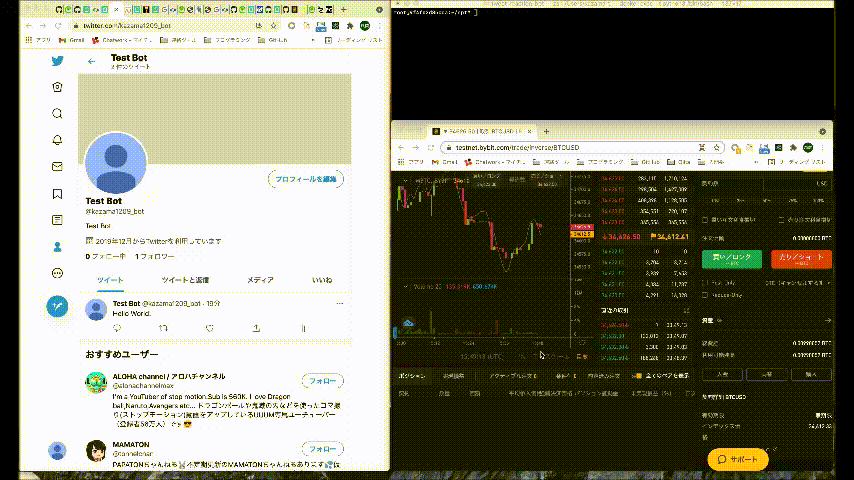Switch to the ツイートと返信 tab
This screenshot has height=480, width=854.
tap(185, 280)
